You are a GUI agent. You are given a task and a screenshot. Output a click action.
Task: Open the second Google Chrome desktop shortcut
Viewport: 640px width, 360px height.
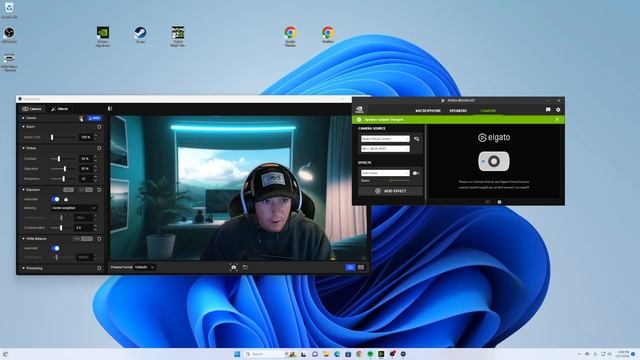[328, 35]
